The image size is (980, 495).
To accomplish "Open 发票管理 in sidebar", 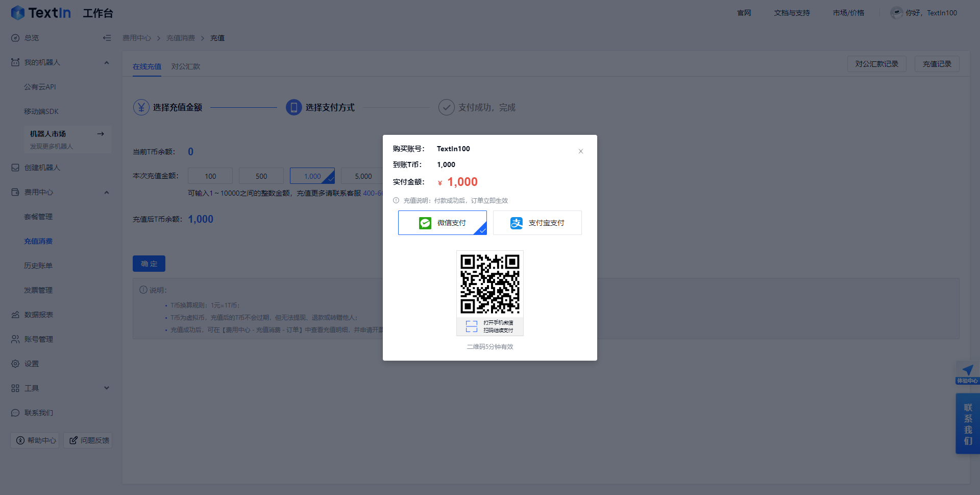I will (38, 290).
